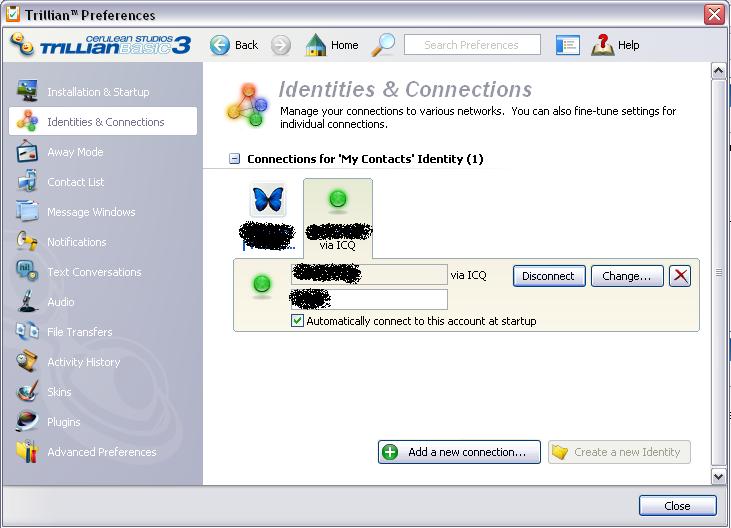Click Add a new connection button
This screenshot has width=731, height=528.
459,452
